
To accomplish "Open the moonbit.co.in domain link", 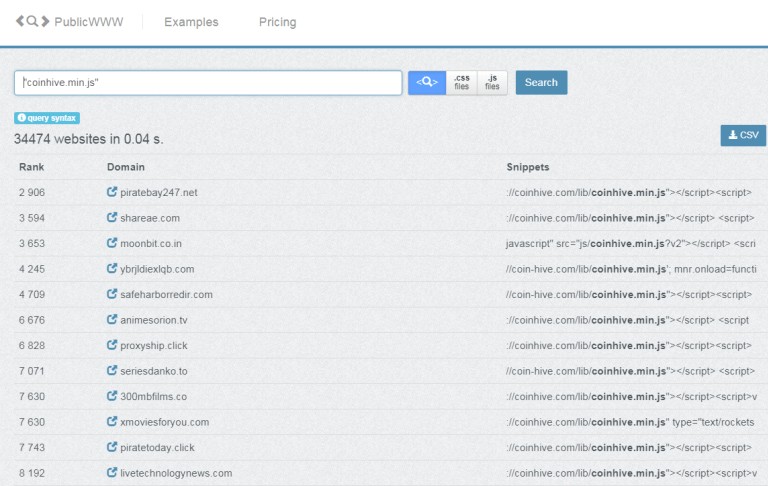I will click(x=151, y=243).
